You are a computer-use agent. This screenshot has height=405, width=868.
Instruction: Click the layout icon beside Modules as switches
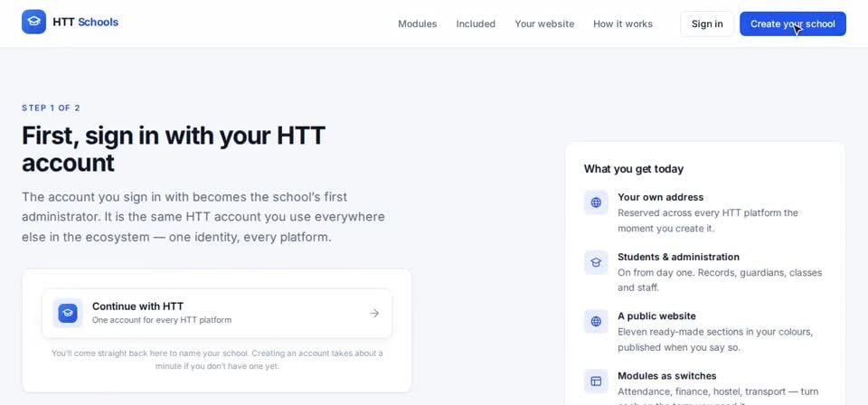tap(596, 381)
